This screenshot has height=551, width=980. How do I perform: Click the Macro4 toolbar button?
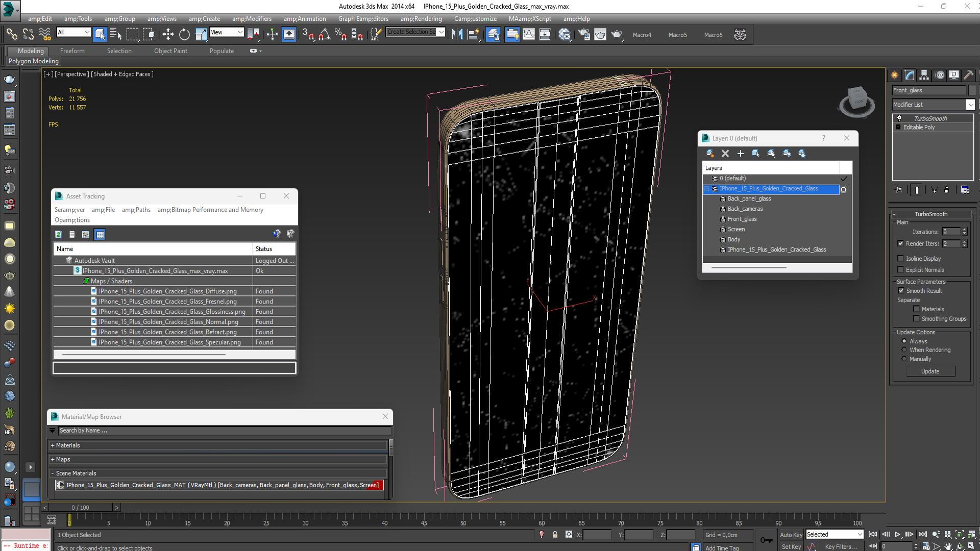(642, 35)
